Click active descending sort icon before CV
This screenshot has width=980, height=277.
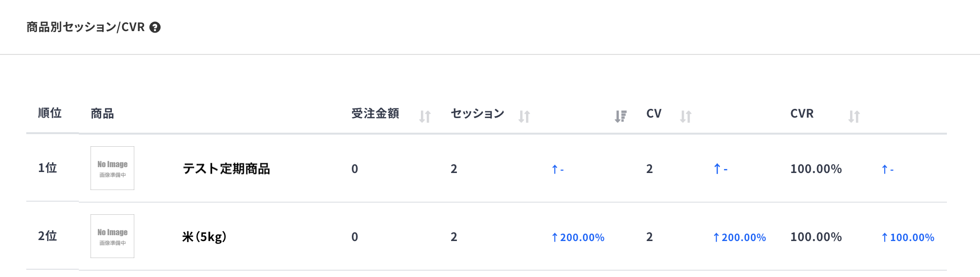pos(620,117)
